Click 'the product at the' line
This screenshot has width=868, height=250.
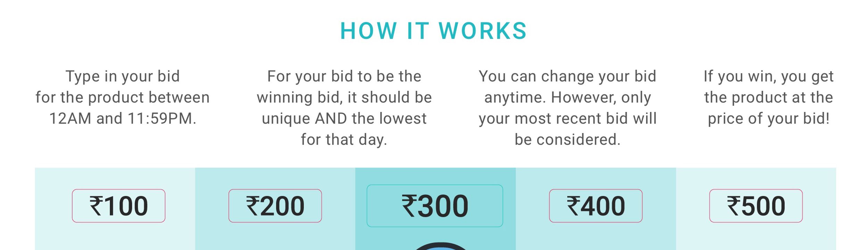click(769, 97)
